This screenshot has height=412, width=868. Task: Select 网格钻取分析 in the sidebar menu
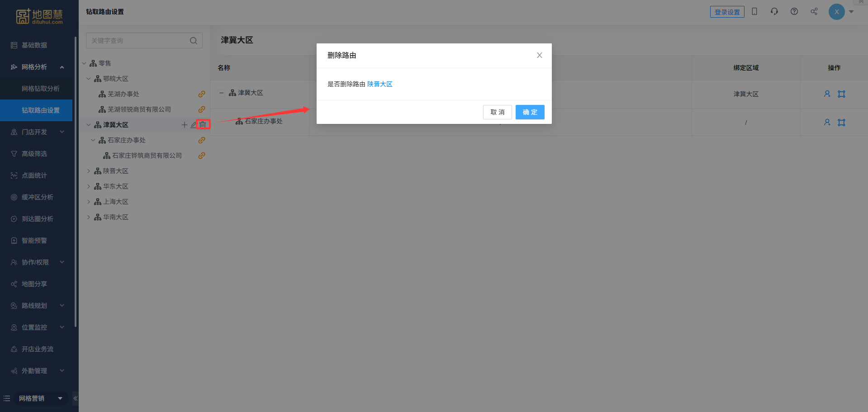41,89
